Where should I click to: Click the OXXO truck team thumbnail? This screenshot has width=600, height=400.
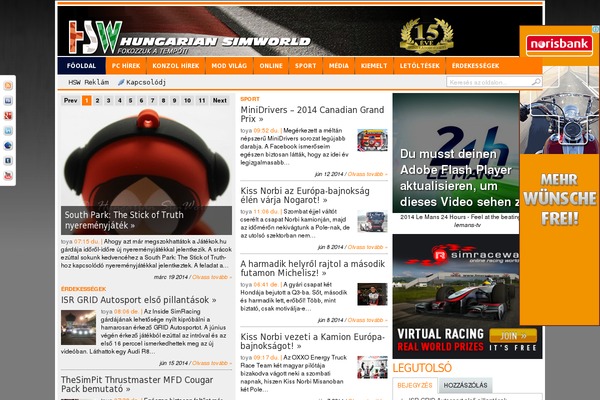[372, 367]
